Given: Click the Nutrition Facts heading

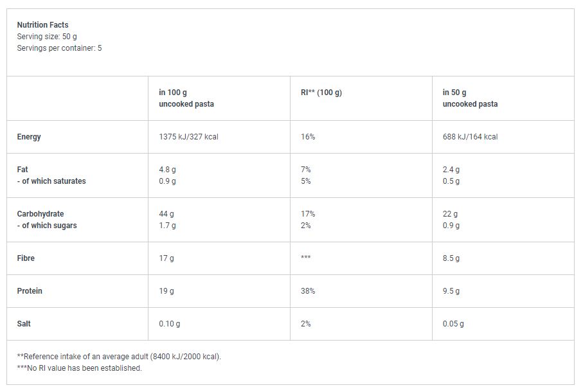Looking at the screenshot, I should tap(42, 25).
